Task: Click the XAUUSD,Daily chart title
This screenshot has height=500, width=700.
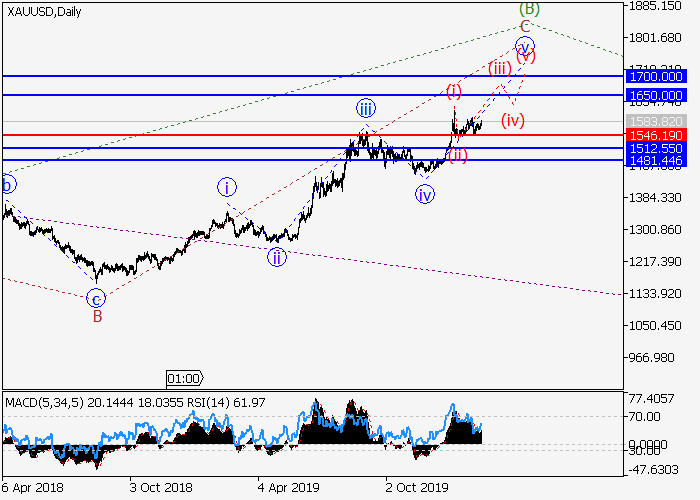Action: (x=45, y=12)
